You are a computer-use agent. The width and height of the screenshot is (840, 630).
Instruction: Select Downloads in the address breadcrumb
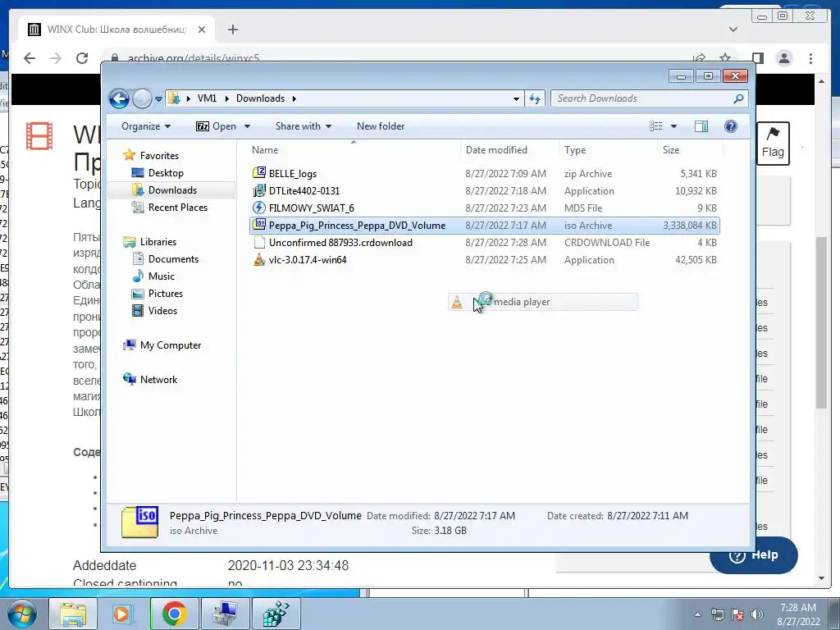tap(260, 98)
